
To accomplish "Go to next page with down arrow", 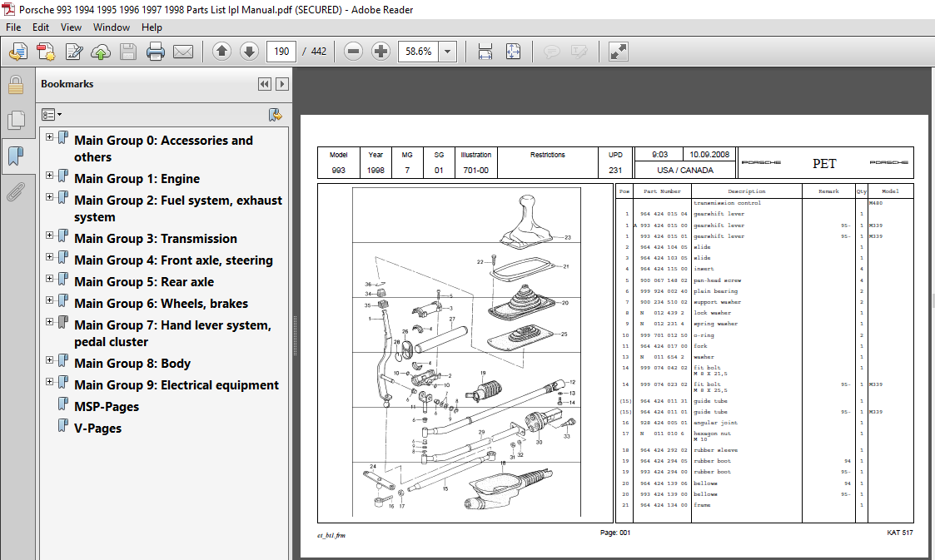I will click(249, 52).
